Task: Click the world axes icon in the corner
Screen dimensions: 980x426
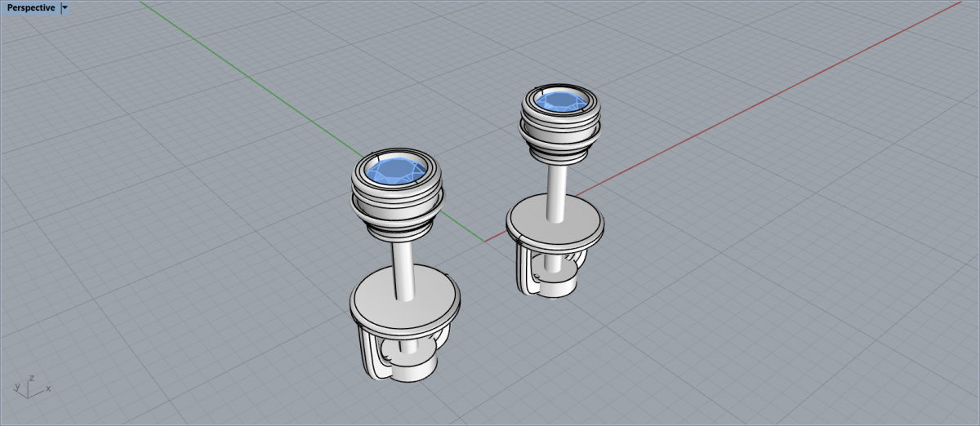Action: [29, 388]
